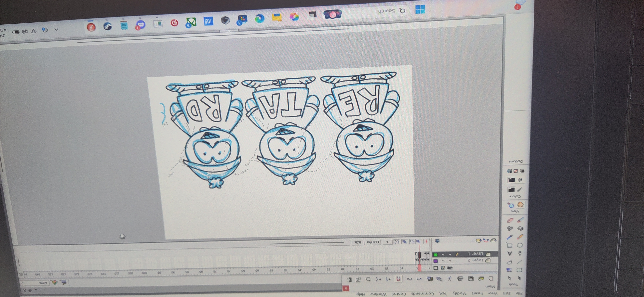The image size is (644, 297).
Task: Open the stage zoom percentage dropdown
Action: pyautogui.click(x=23, y=283)
